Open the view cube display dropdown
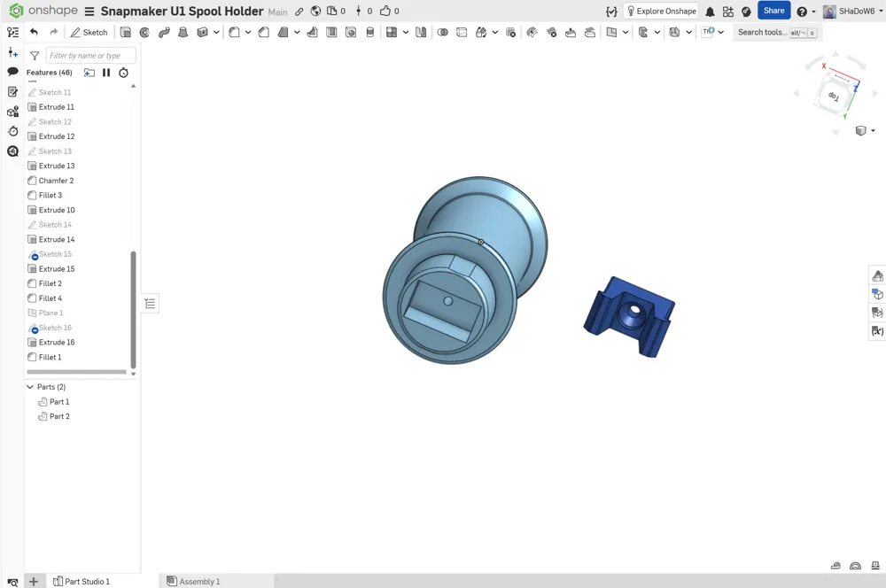This screenshot has height=588, width=886. pos(873,130)
